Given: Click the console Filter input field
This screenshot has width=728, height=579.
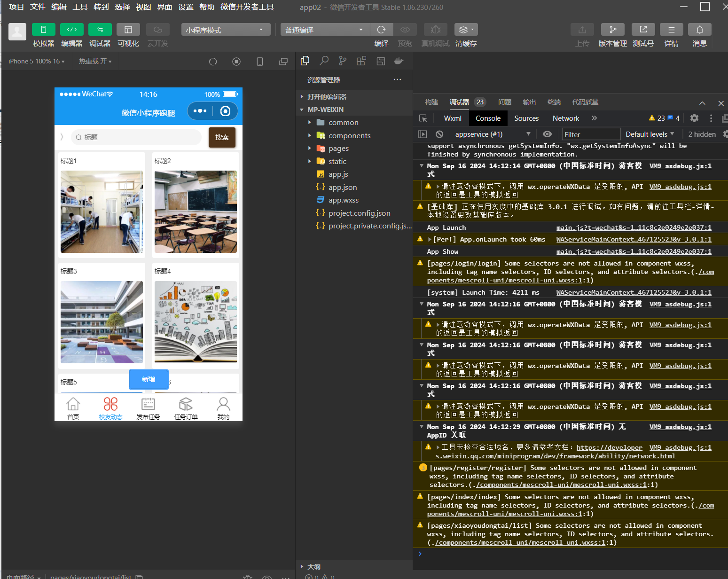Looking at the screenshot, I should pos(591,134).
